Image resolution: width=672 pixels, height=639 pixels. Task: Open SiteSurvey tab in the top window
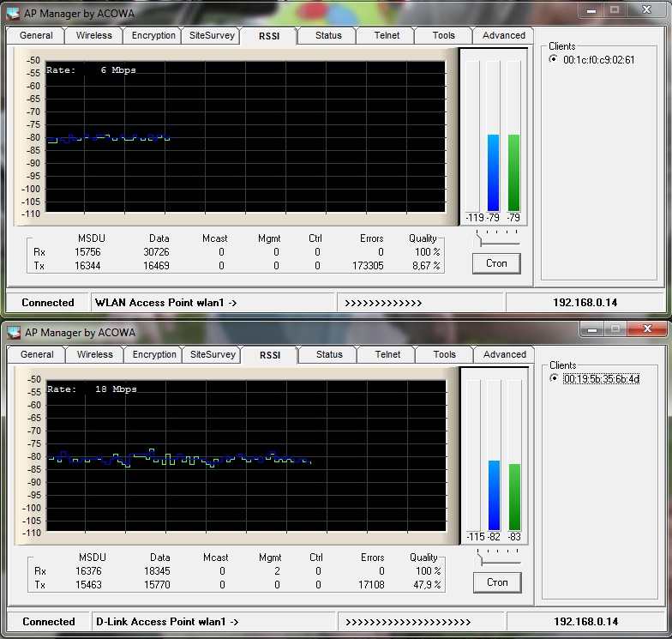click(x=212, y=36)
